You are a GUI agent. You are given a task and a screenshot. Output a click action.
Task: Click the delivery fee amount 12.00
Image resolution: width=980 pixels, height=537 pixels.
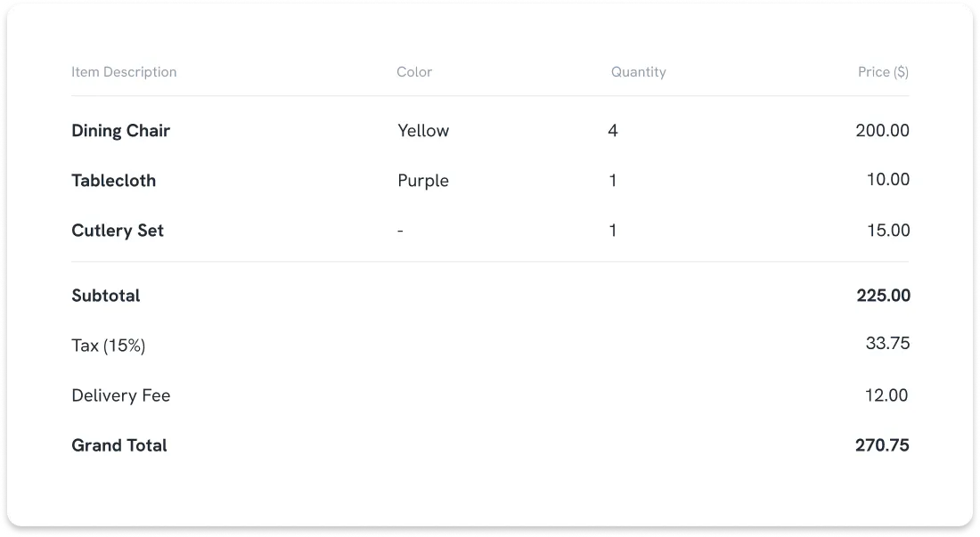click(886, 395)
